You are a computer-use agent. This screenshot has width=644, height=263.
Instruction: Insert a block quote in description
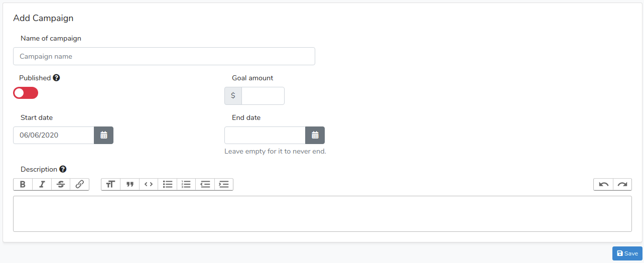pyautogui.click(x=130, y=184)
